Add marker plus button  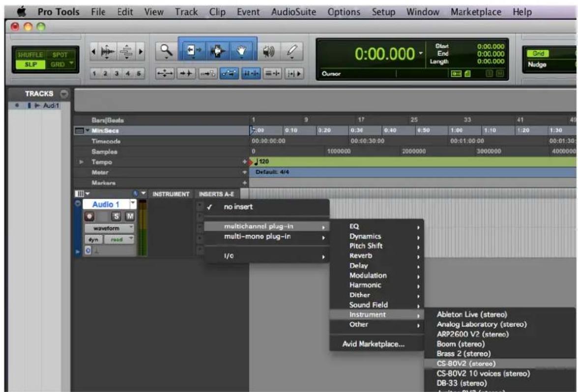244,183
